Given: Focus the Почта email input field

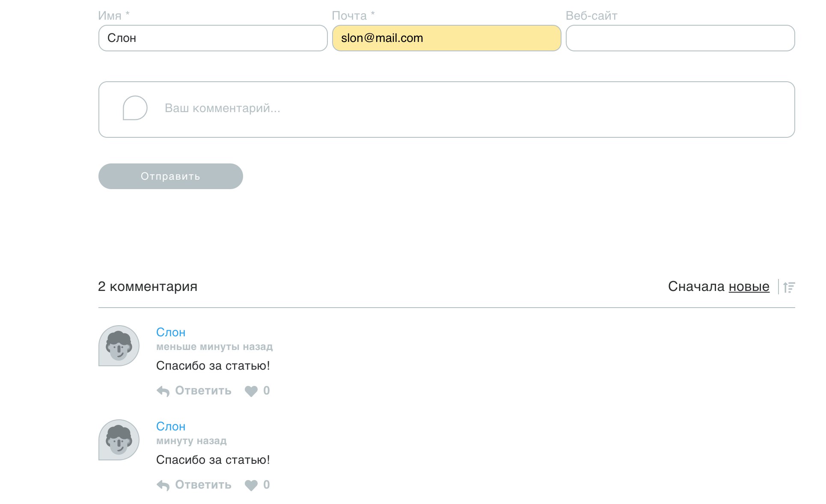Looking at the screenshot, I should [447, 38].
